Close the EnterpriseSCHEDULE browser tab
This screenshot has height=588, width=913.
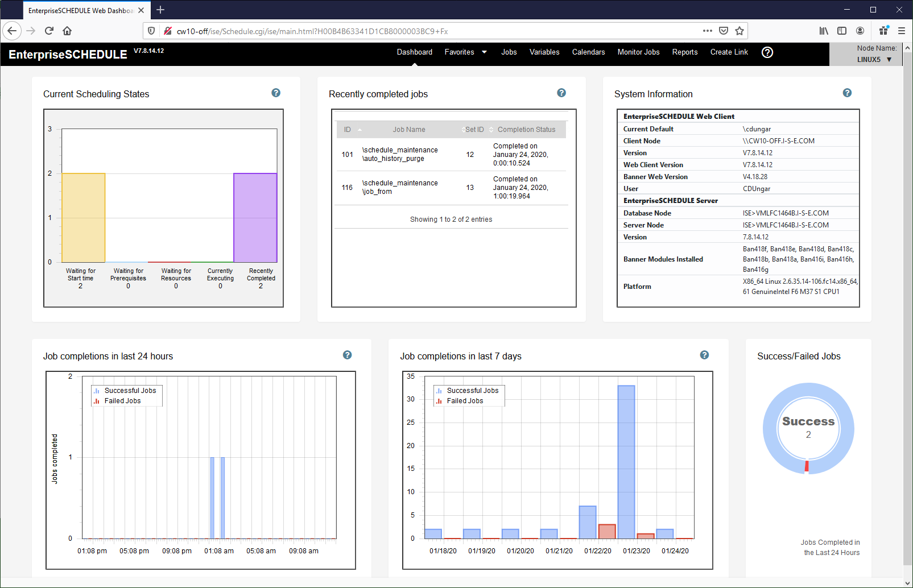(x=141, y=10)
